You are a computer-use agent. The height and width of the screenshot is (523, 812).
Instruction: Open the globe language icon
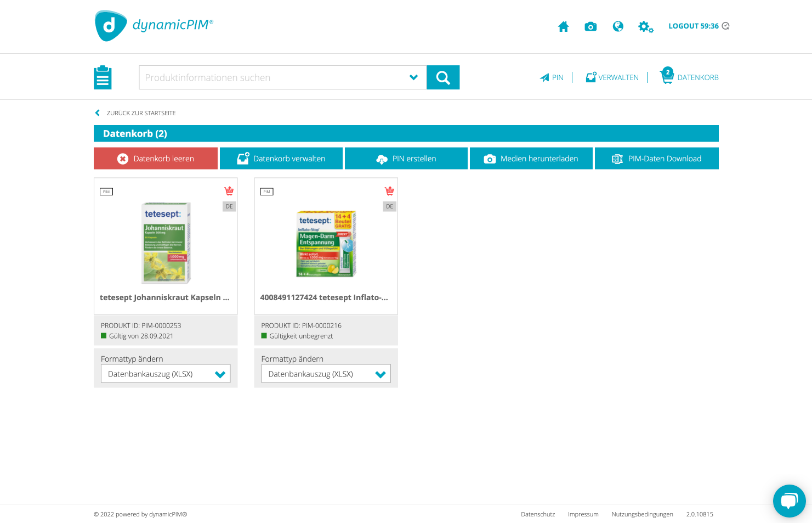(x=618, y=26)
